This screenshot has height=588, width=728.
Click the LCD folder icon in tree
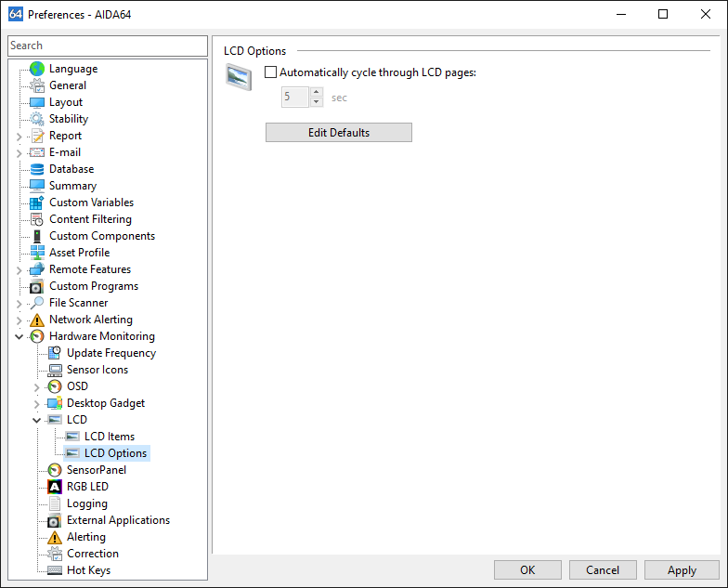(54, 420)
